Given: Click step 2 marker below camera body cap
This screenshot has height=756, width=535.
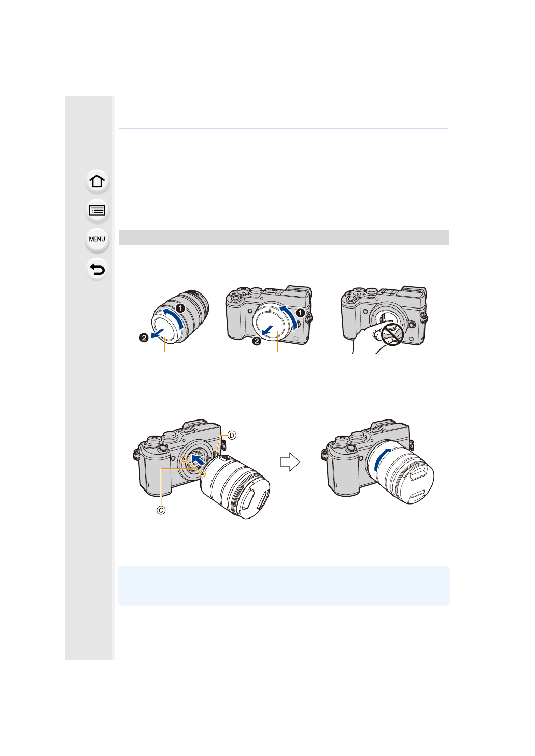Looking at the screenshot, I should pyautogui.click(x=257, y=341).
